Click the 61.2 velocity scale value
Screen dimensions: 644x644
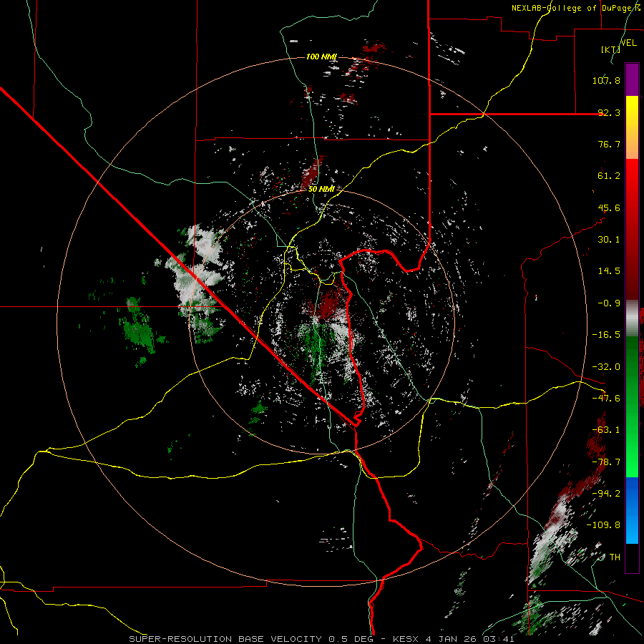click(609, 176)
